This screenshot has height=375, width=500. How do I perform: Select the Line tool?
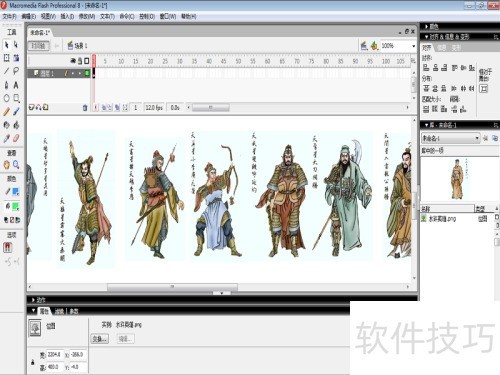click(x=6, y=71)
